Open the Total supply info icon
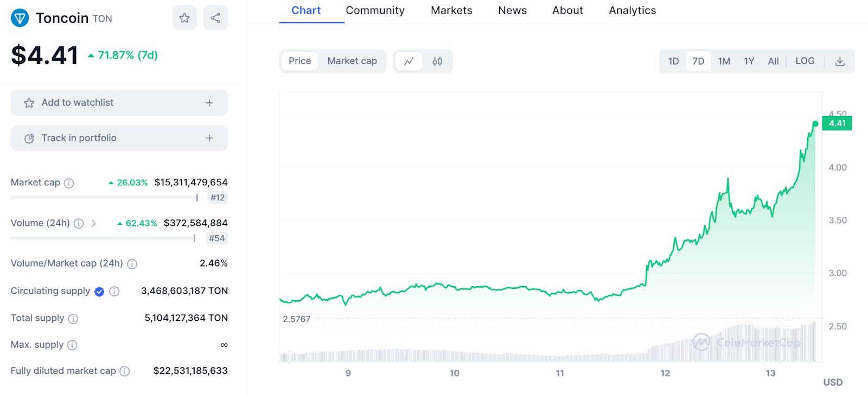The width and height of the screenshot is (868, 395). point(73,319)
